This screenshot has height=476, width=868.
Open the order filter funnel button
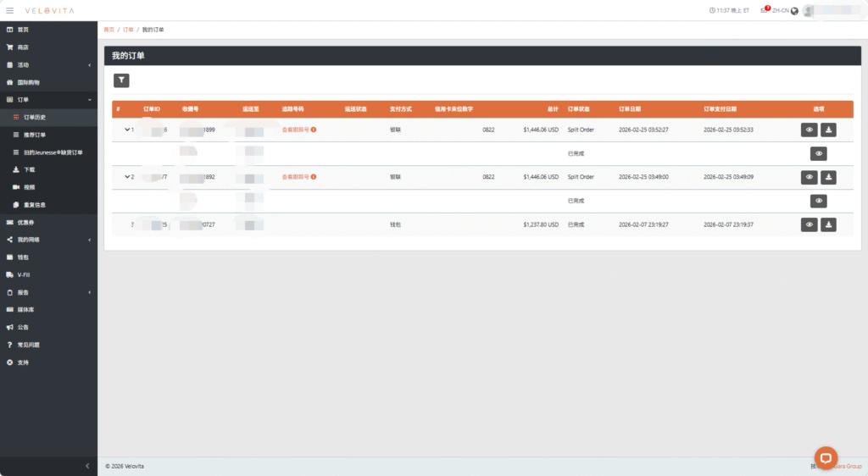pyautogui.click(x=121, y=80)
